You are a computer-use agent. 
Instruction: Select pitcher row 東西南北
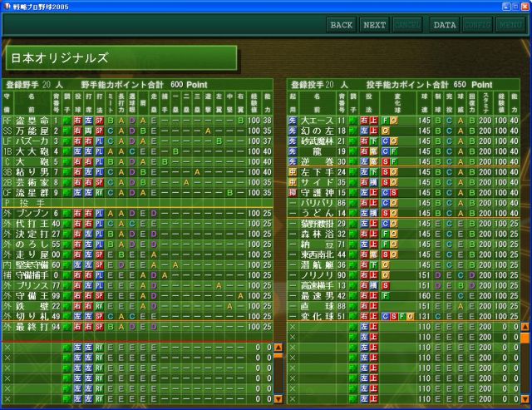403,254
